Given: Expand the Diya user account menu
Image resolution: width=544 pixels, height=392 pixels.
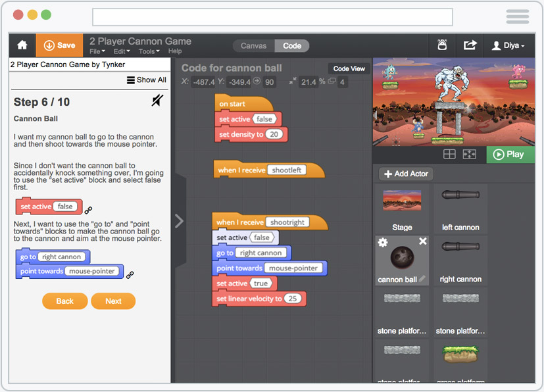Looking at the screenshot, I should tap(508, 46).
